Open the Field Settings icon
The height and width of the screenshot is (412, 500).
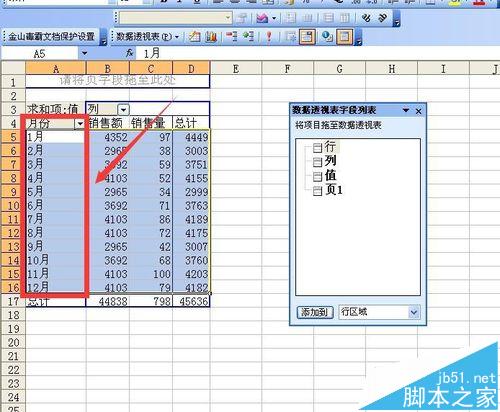coord(327,36)
